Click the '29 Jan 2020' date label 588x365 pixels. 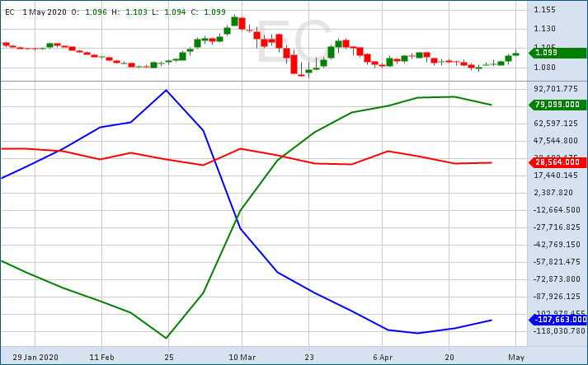click(x=35, y=357)
